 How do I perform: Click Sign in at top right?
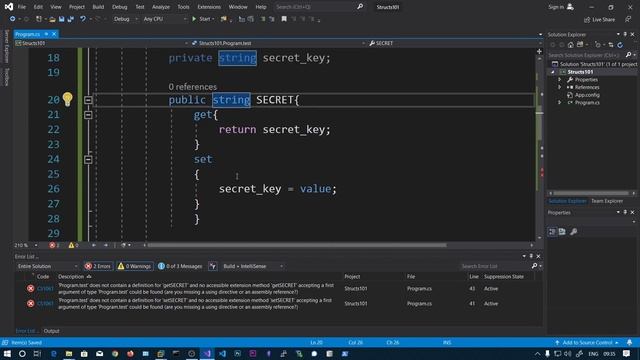(561, 7)
